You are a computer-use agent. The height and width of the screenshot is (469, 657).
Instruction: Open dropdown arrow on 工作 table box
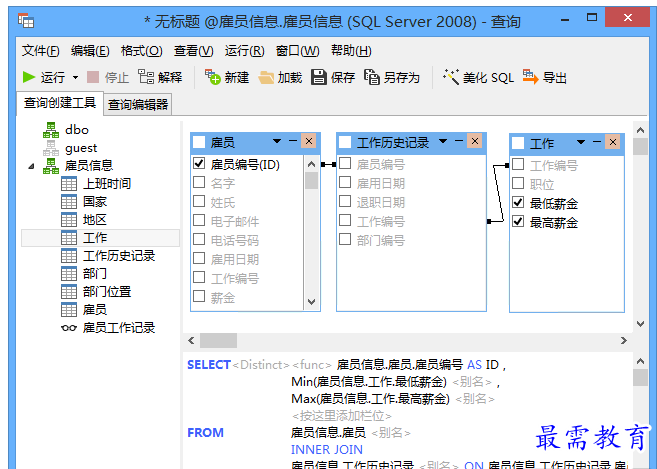tap(581, 143)
